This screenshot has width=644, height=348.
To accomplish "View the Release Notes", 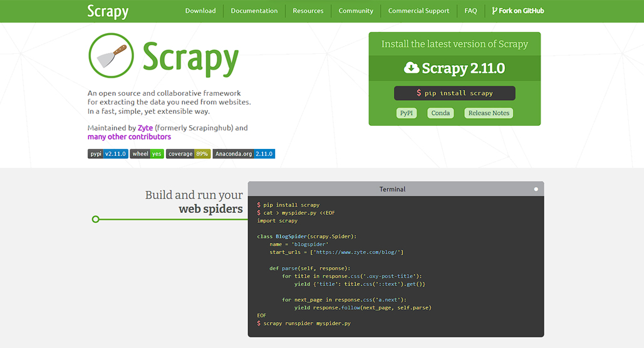I will point(489,113).
